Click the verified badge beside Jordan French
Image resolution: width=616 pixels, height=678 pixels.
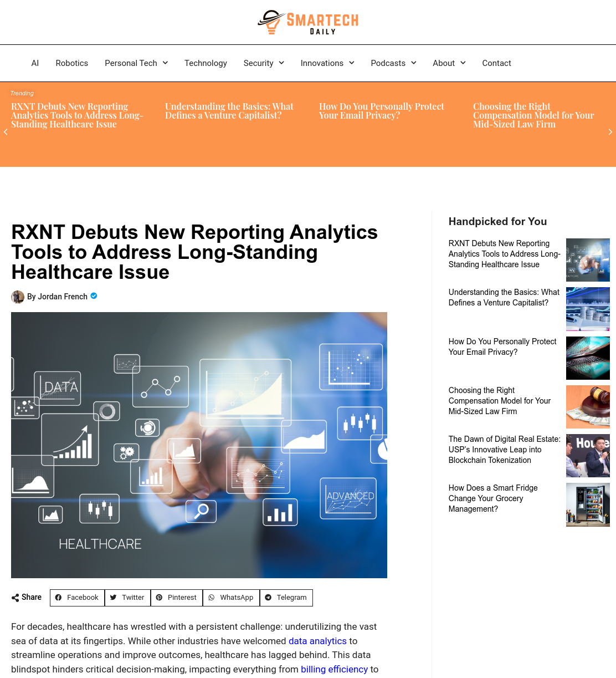point(94,296)
